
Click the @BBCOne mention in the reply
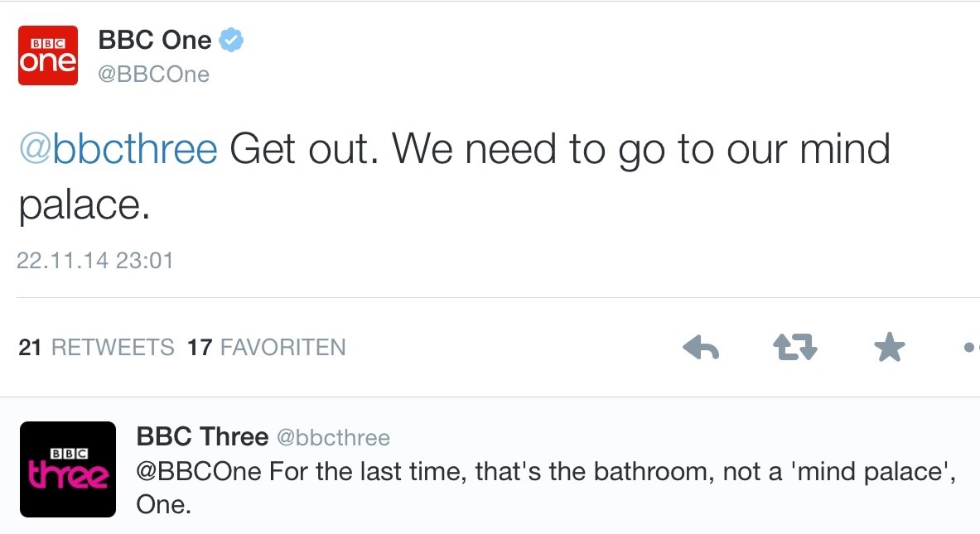pyautogui.click(x=198, y=472)
